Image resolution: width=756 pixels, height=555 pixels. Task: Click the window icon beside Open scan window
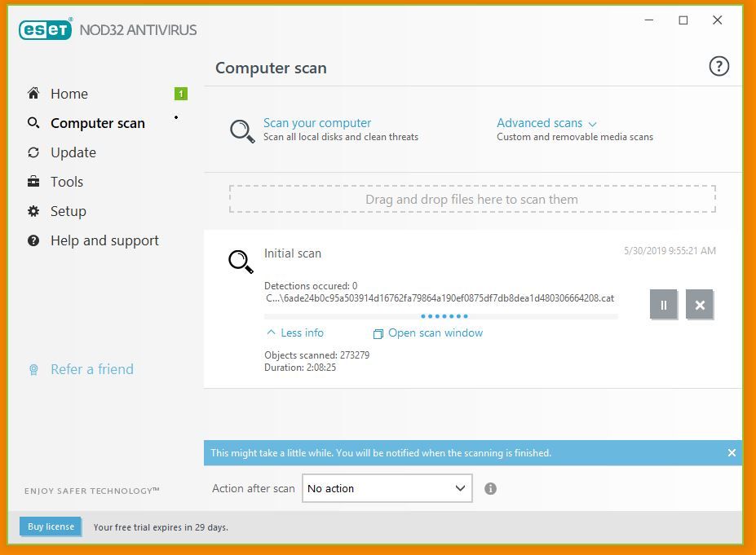pyautogui.click(x=378, y=333)
